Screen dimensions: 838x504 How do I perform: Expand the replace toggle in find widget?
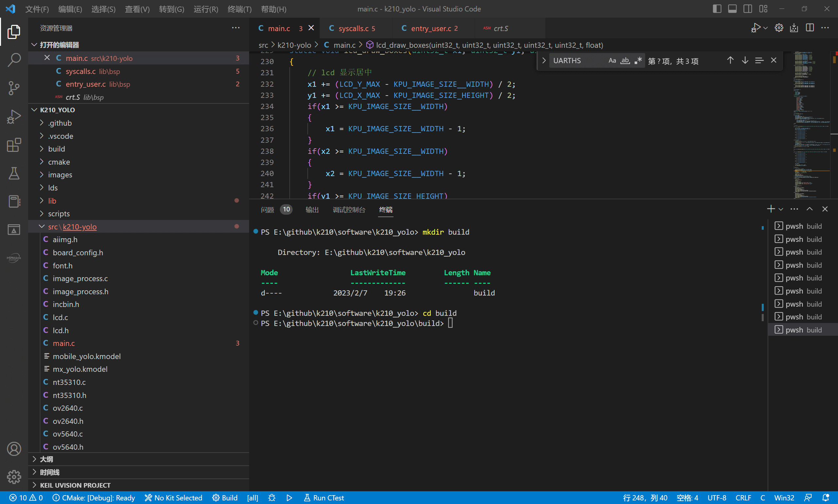coord(543,61)
